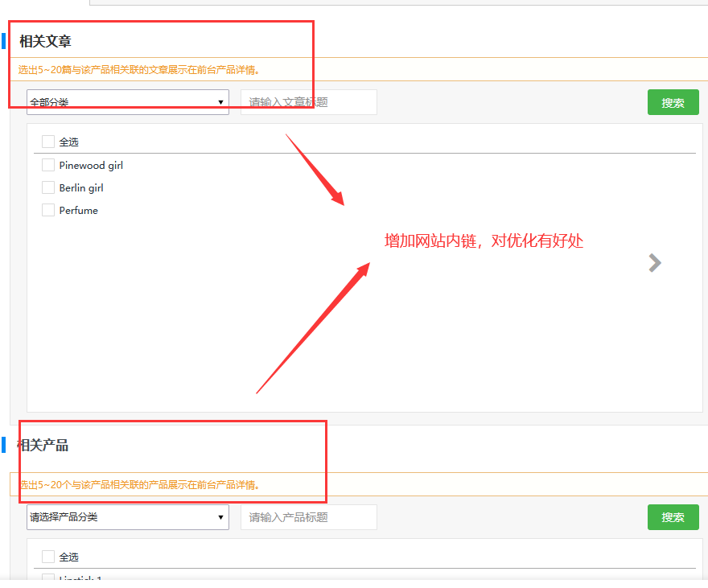The image size is (708, 588).
Task: Click the 相关文章 section heading
Action: (x=45, y=41)
